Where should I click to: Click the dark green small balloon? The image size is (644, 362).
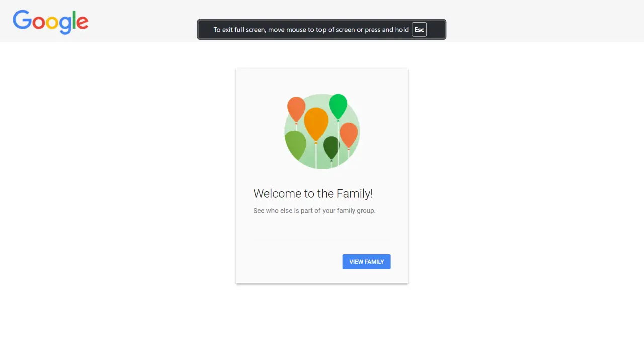(x=331, y=148)
